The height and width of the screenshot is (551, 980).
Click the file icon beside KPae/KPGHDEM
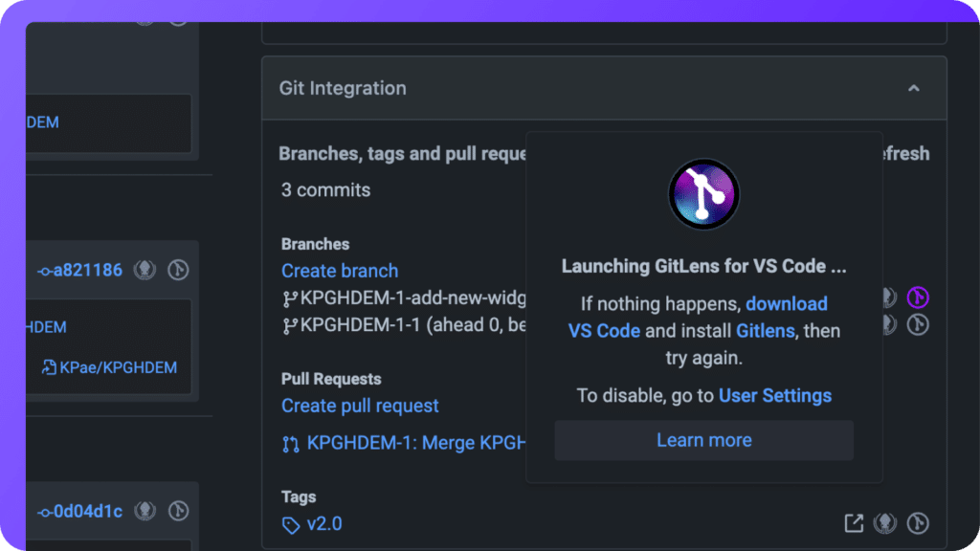point(49,367)
